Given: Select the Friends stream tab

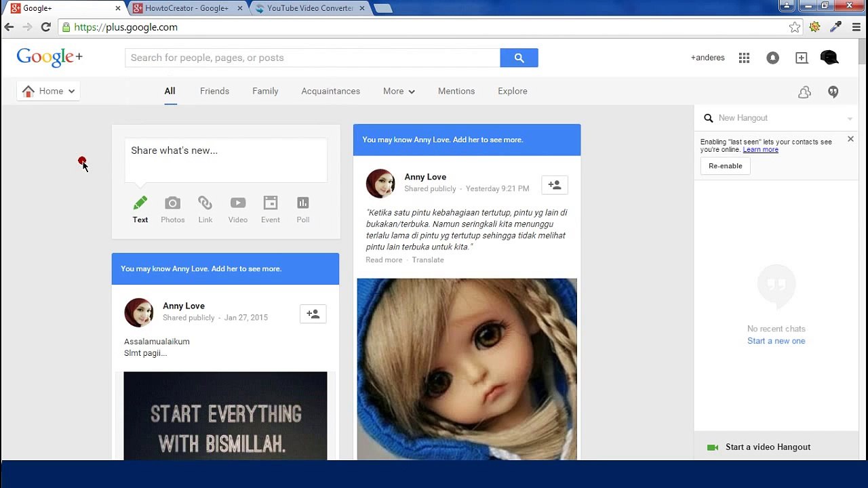Looking at the screenshot, I should point(214,91).
